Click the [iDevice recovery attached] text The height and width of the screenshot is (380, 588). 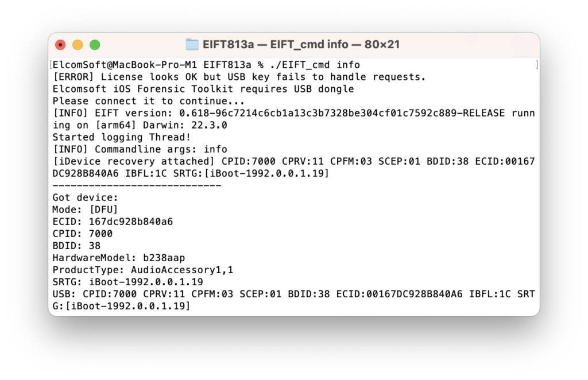133,161
